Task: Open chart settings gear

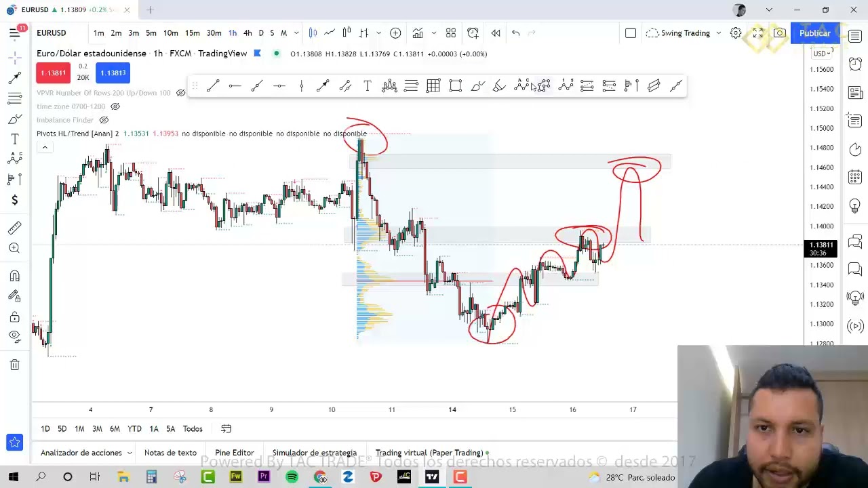Action: coord(736,33)
